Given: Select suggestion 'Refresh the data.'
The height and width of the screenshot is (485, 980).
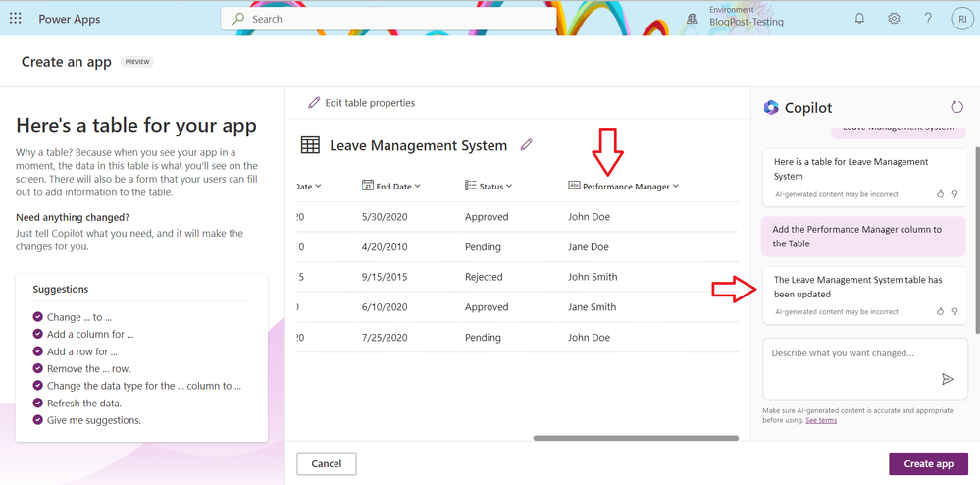Looking at the screenshot, I should pyautogui.click(x=84, y=403).
